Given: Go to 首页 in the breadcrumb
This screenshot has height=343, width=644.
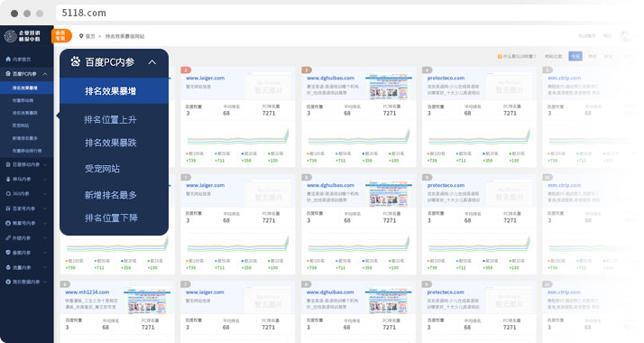Looking at the screenshot, I should pos(90,36).
